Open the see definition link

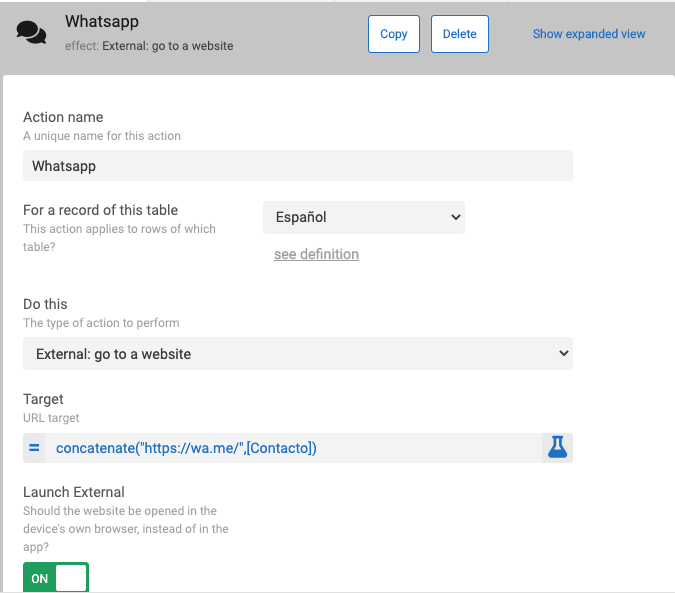[x=316, y=254]
